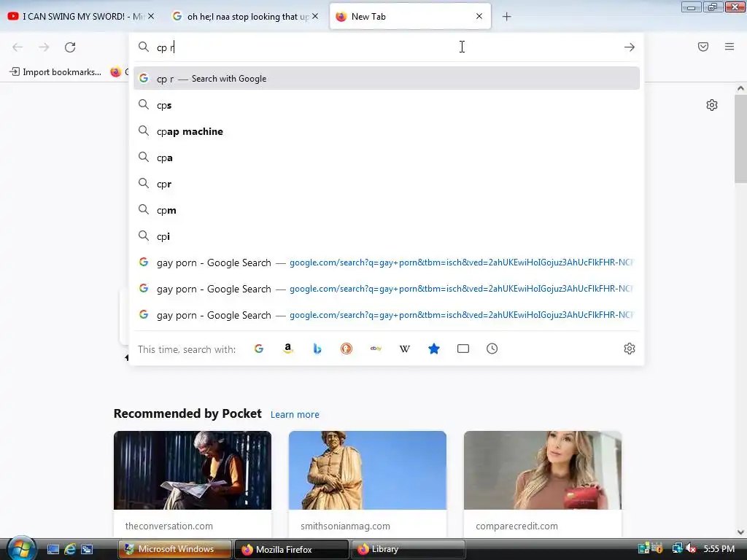747x560 pixels.
Task: Close the New Tab tab
Action: [479, 16]
